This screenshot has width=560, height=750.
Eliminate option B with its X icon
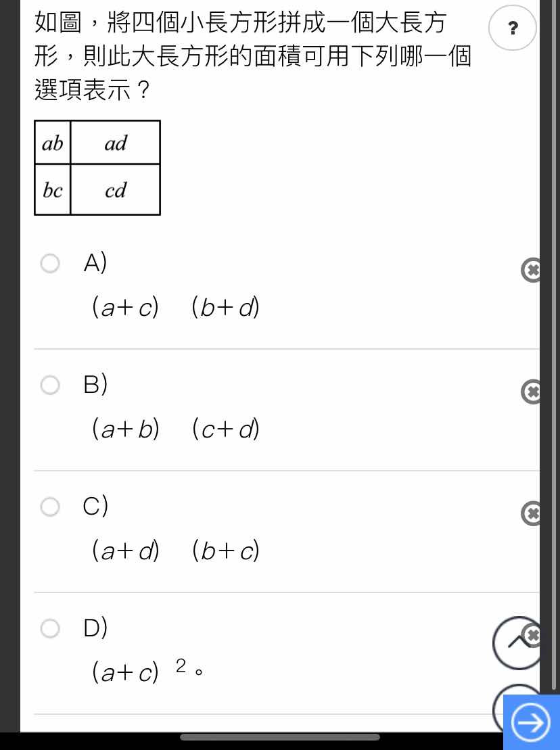point(531,392)
